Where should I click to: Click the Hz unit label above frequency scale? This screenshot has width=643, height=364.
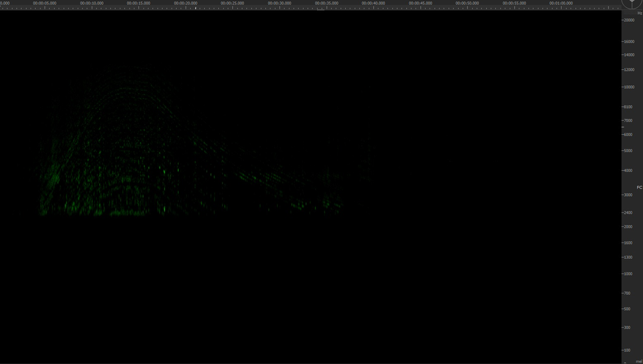coord(639,13)
